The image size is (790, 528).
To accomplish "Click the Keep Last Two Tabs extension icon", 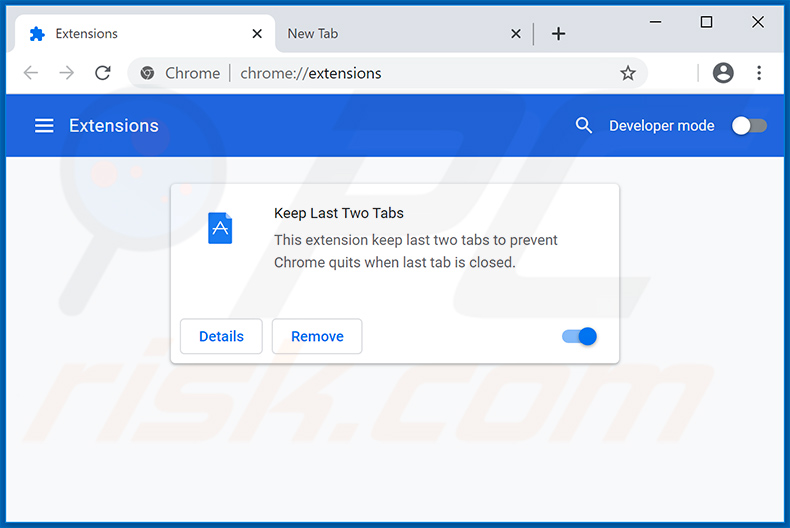I will click(220, 228).
